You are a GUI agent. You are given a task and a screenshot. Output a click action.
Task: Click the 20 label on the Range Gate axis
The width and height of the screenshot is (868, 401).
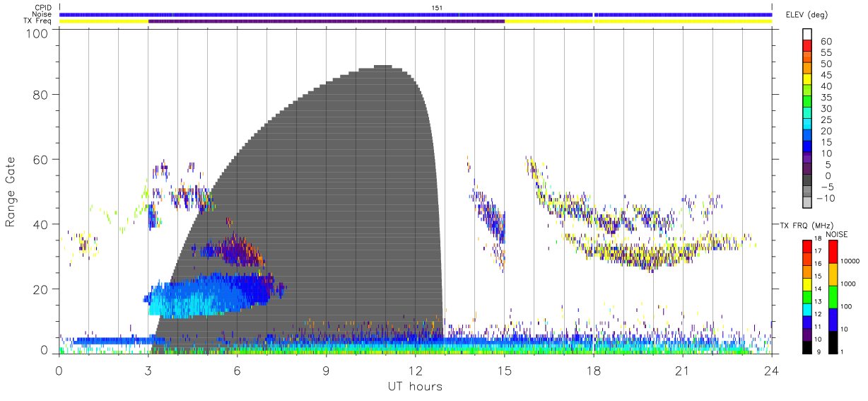tap(41, 289)
